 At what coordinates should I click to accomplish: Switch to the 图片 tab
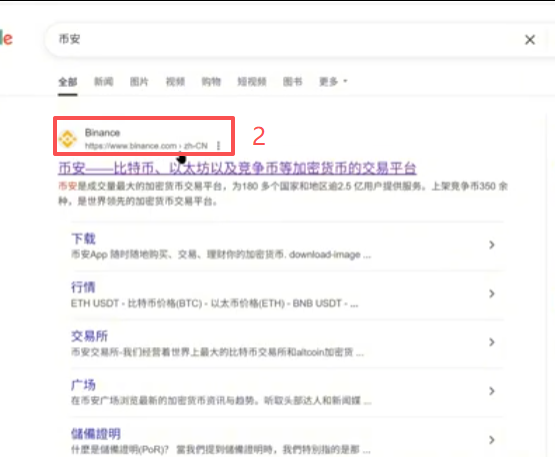coord(139,82)
